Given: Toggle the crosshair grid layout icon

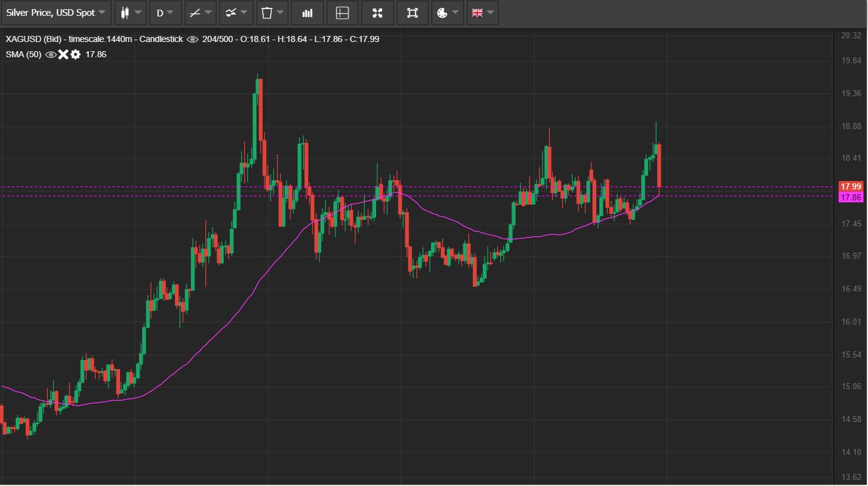Looking at the screenshot, I should click(x=343, y=13).
